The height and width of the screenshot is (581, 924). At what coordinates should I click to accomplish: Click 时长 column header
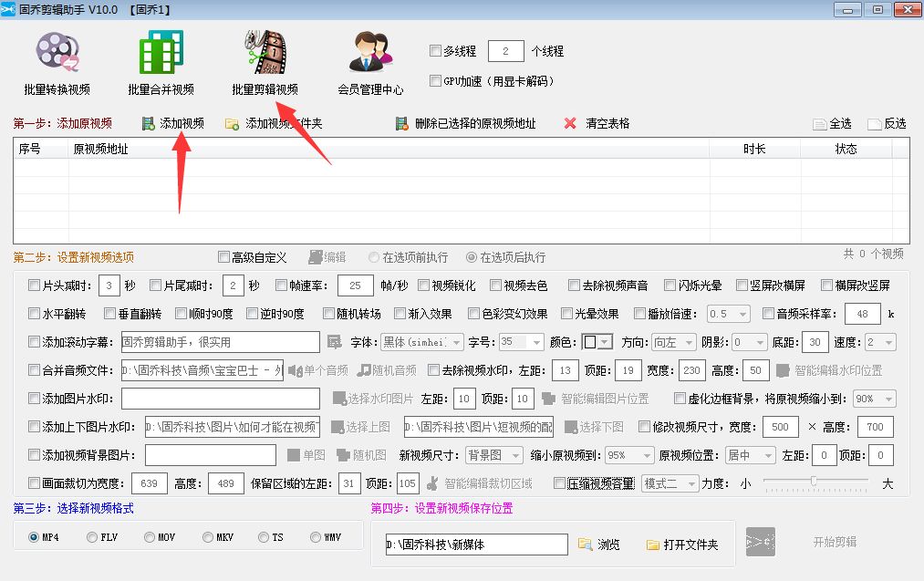point(755,149)
